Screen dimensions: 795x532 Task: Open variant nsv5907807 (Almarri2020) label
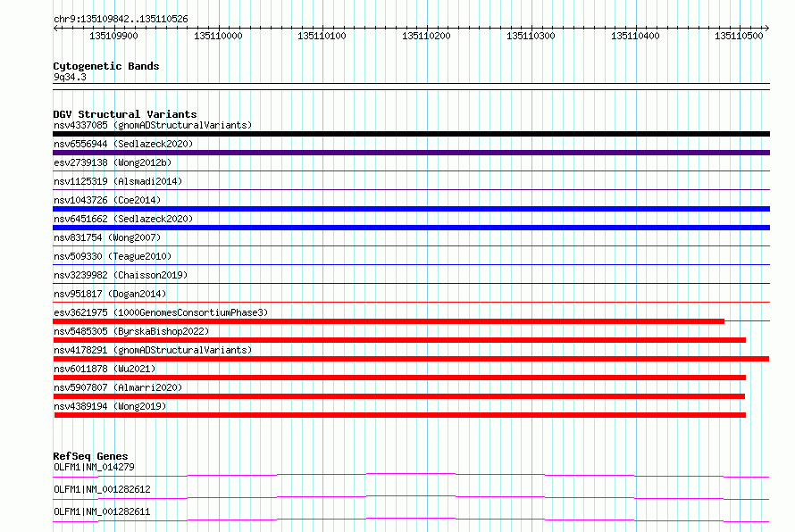118,387
